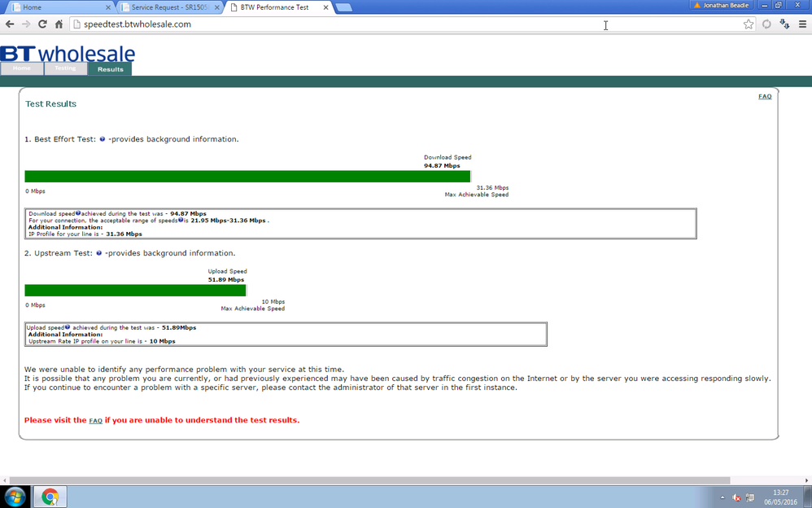Close the BTW Performance Test tab
812x508 pixels.
click(325, 7)
